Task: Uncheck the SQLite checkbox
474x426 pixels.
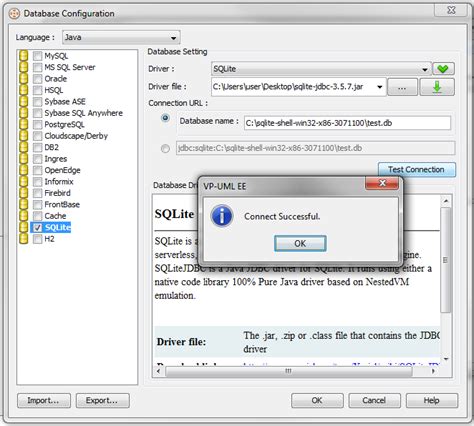Action: 37,227
